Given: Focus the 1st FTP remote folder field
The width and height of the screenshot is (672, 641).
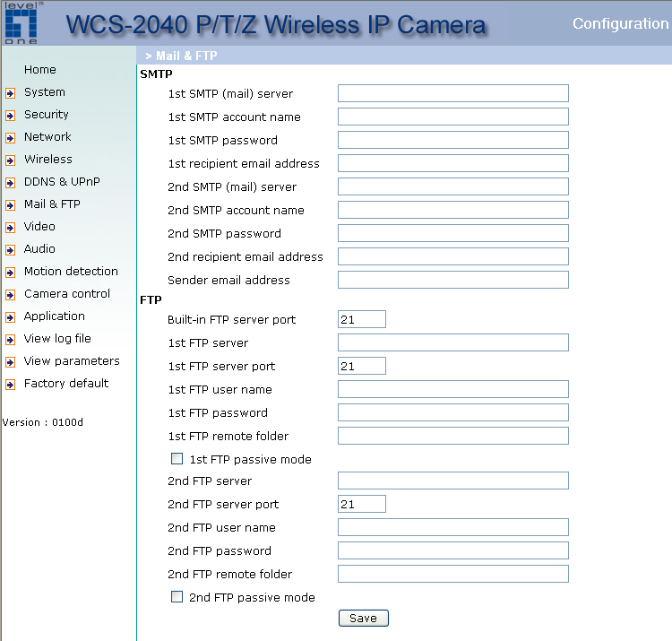Looking at the screenshot, I should (x=453, y=436).
